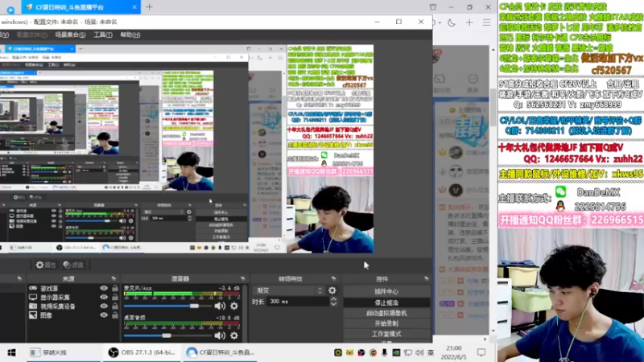Switch to the CF夏日特训 browser taskbar item
644x362 pixels.
pyautogui.click(x=220, y=352)
